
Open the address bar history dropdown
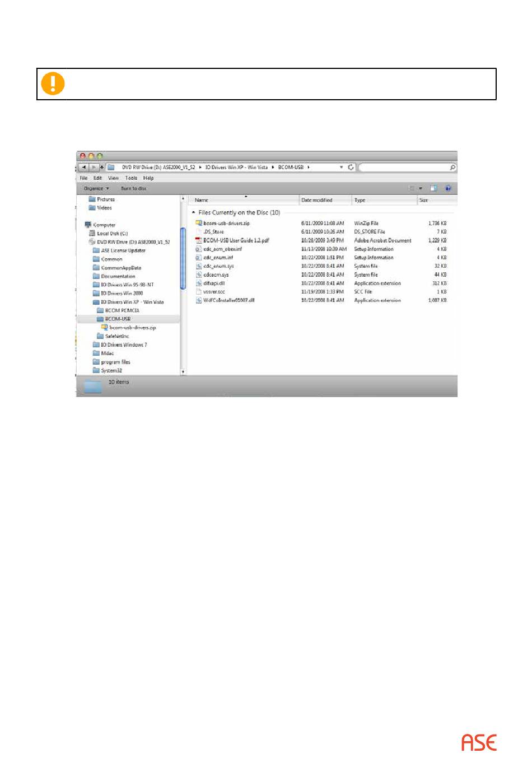[x=341, y=167]
